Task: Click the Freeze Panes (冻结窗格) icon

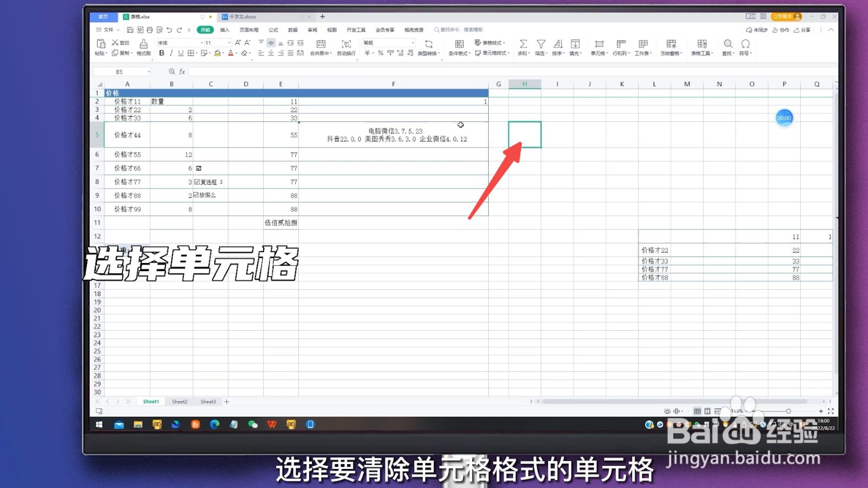Action: (671, 44)
